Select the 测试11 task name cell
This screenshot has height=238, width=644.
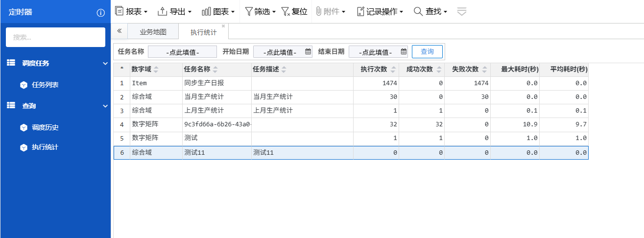tap(217, 152)
